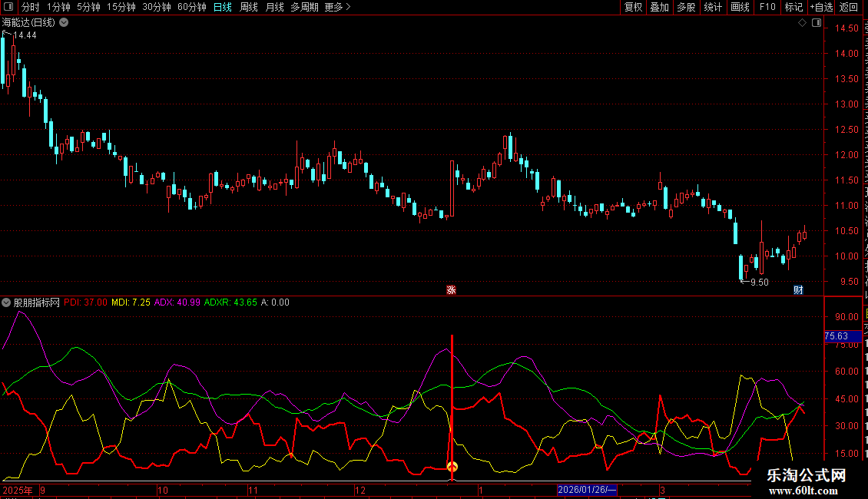This screenshot has height=499, width=868.
Task: Expand the 股朋指标网 indicator dropdown
Action: coord(7,302)
